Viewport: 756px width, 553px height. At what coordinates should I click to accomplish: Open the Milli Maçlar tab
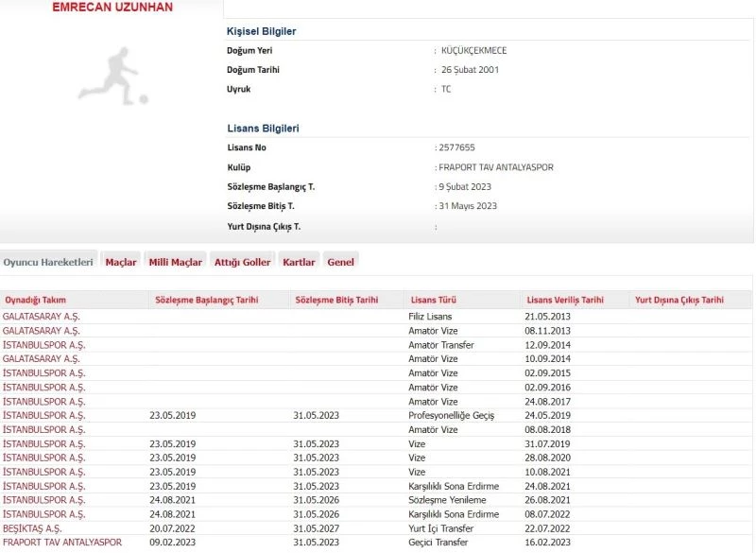click(175, 262)
